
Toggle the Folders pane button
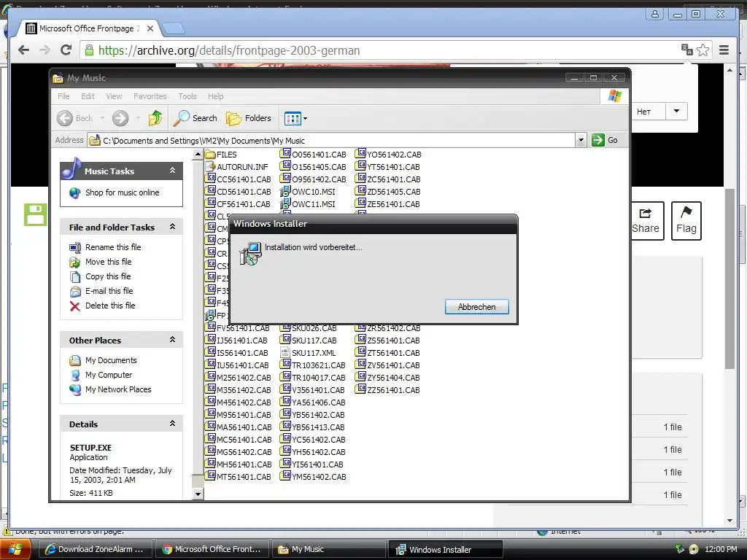click(x=249, y=118)
